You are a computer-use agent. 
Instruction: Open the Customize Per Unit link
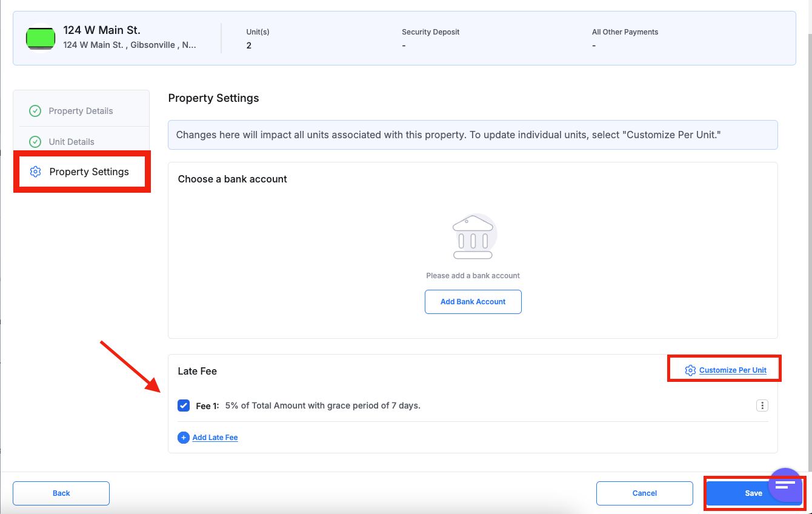(x=733, y=370)
